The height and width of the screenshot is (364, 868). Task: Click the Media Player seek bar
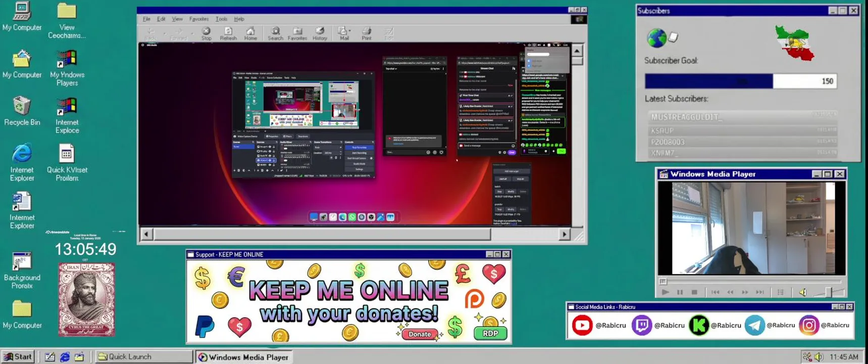[x=751, y=282]
